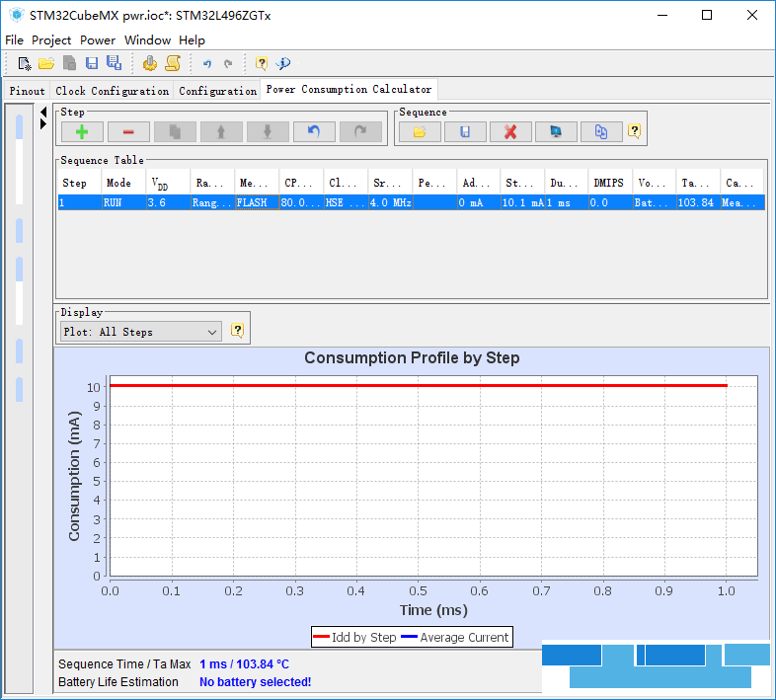Open the Sequence panel help question mark
This screenshot has width=776, height=700.
[x=635, y=131]
